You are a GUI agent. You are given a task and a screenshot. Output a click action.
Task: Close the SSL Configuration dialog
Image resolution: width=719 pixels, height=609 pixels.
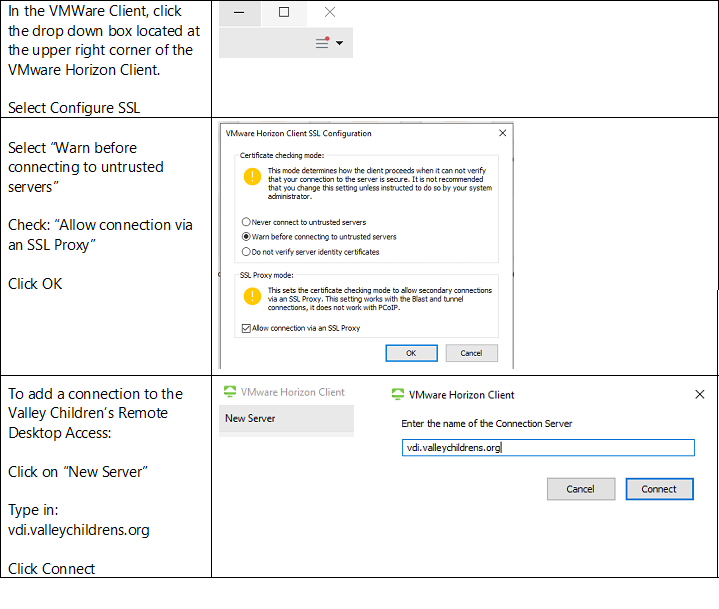503,133
